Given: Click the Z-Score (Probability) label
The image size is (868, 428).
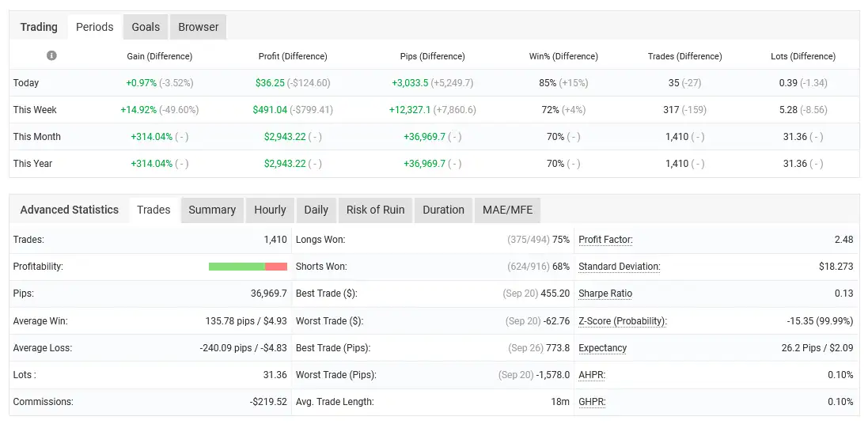Looking at the screenshot, I should (623, 321).
